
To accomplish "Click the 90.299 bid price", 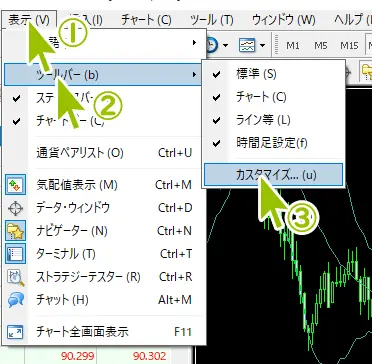I will [x=78, y=356].
